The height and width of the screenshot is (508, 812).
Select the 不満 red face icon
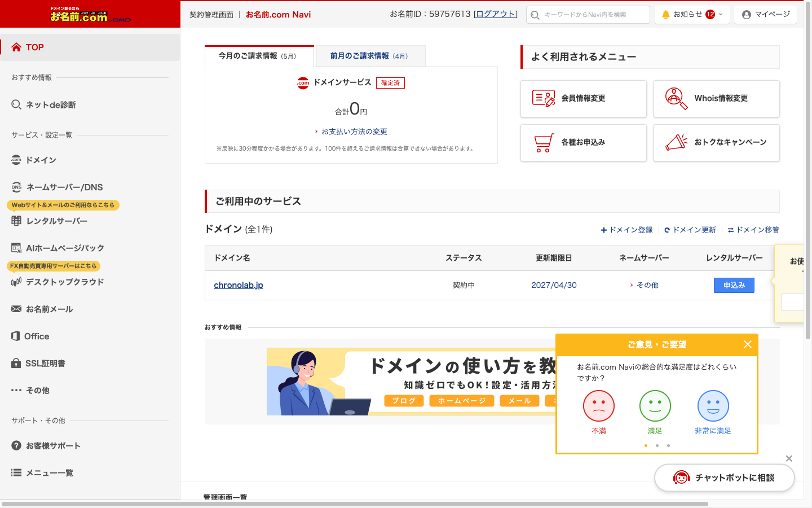[598, 406]
